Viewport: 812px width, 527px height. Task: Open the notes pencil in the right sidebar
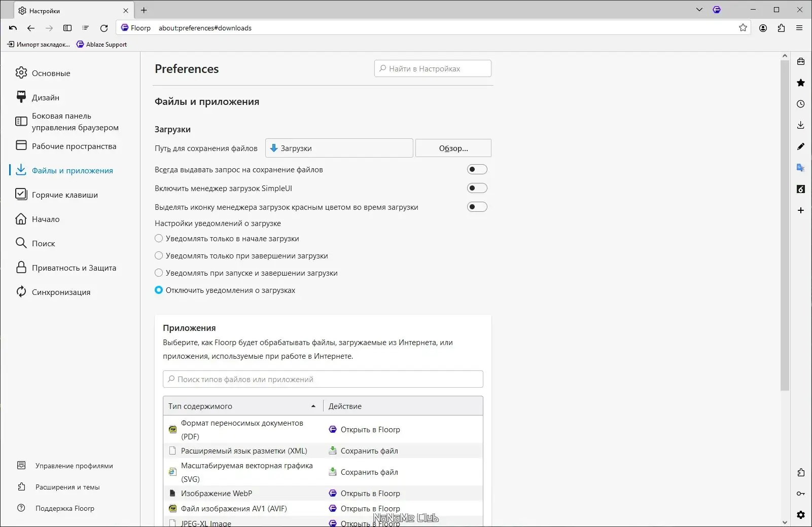pos(801,146)
